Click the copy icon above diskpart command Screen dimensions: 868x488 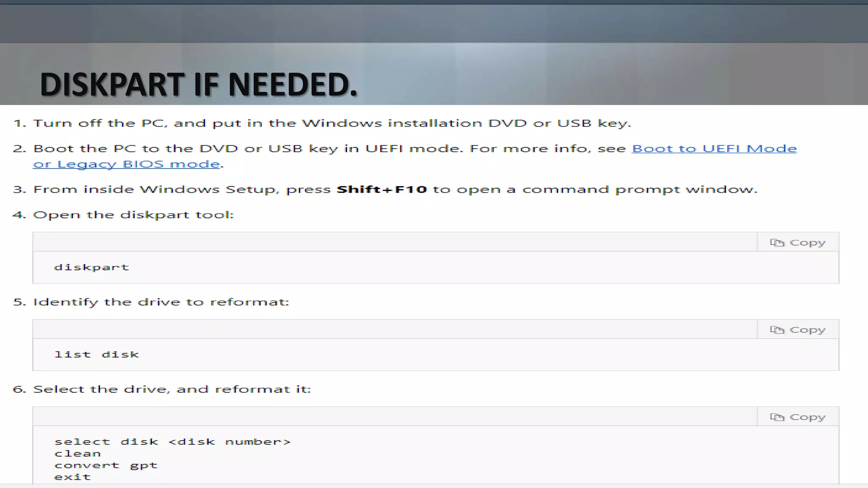point(777,243)
